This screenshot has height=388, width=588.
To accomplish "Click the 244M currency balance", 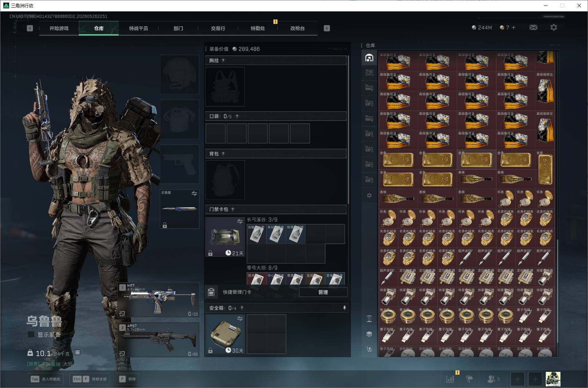I will [482, 28].
